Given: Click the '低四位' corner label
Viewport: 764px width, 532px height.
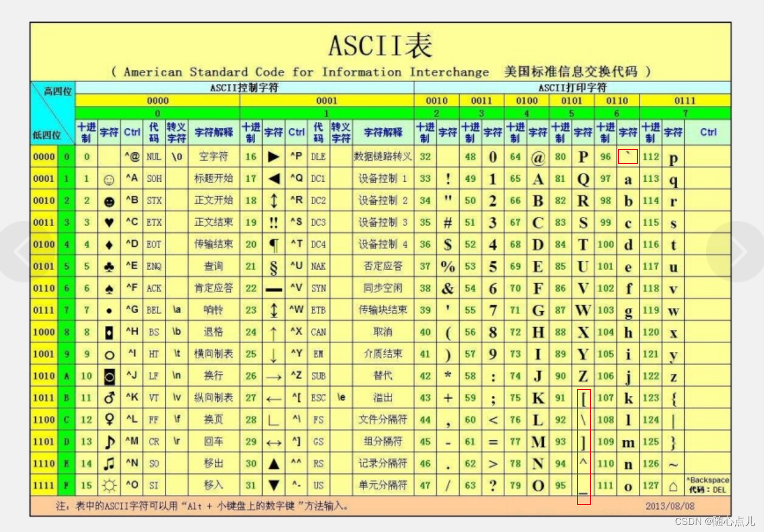Looking at the screenshot, I should pyautogui.click(x=46, y=135).
